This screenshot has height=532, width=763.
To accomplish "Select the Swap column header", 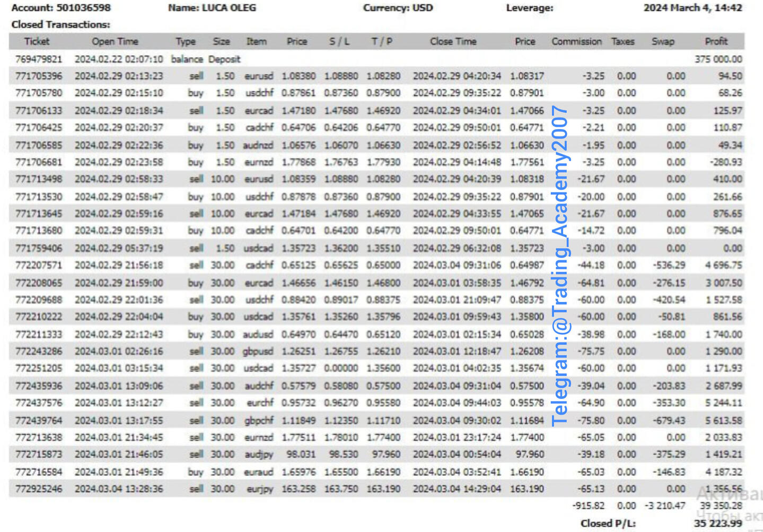I will [x=663, y=41].
